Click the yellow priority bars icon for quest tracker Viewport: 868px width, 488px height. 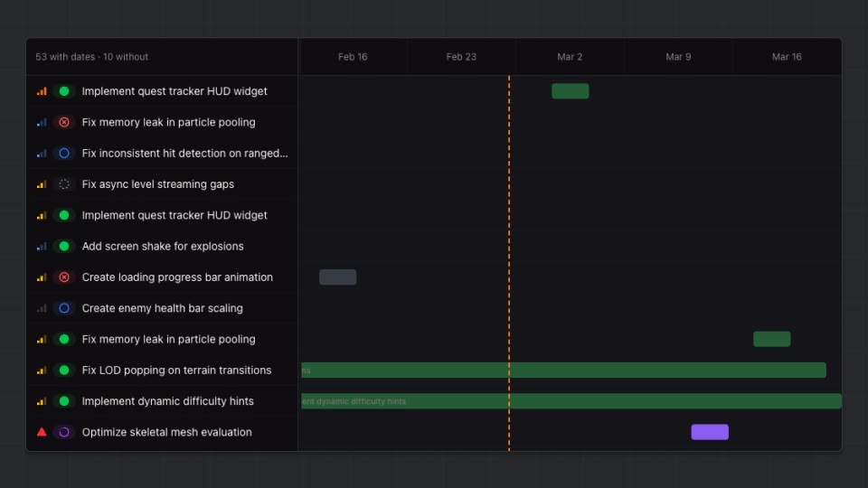pos(42,215)
